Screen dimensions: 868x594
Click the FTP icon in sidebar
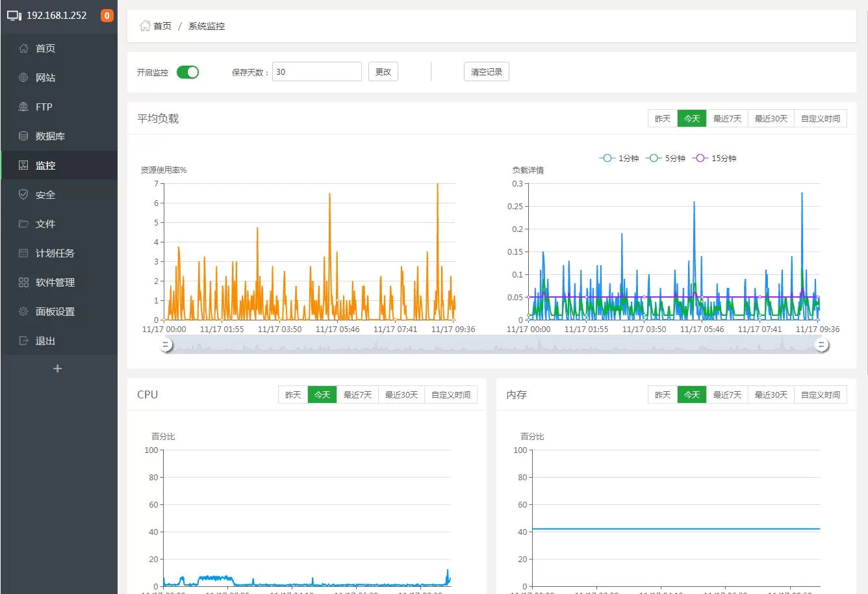pyautogui.click(x=23, y=107)
